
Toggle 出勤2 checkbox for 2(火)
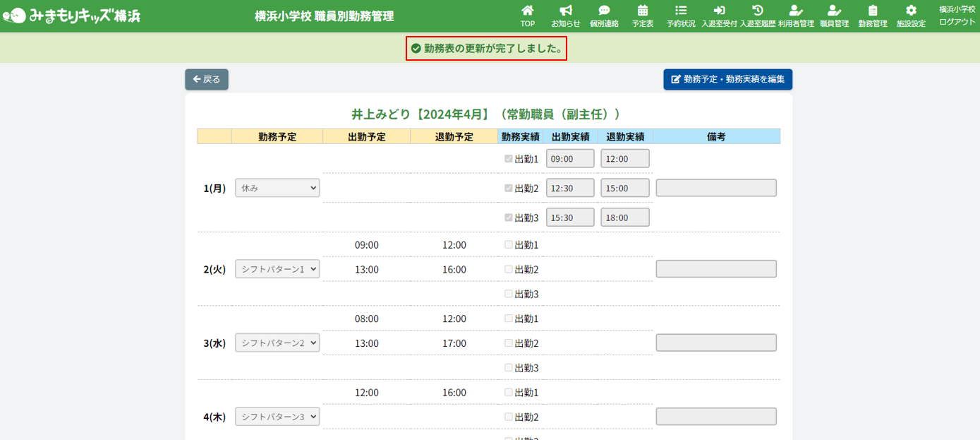[x=509, y=269]
